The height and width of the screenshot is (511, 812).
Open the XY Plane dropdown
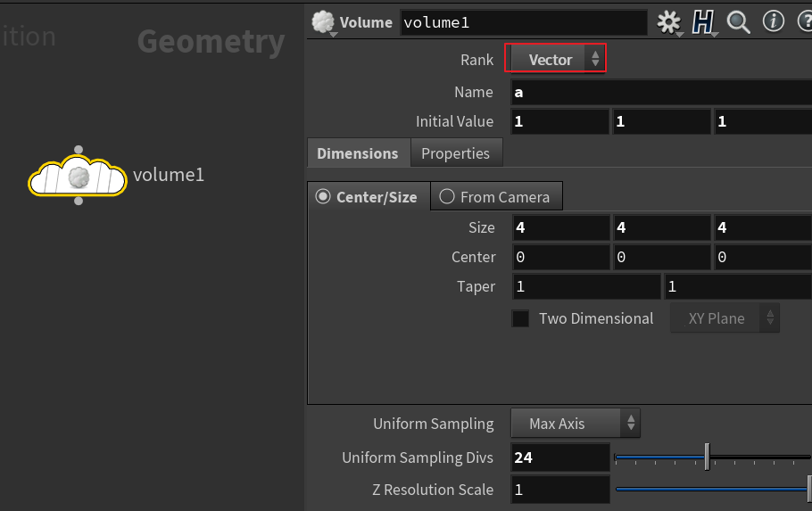click(725, 318)
